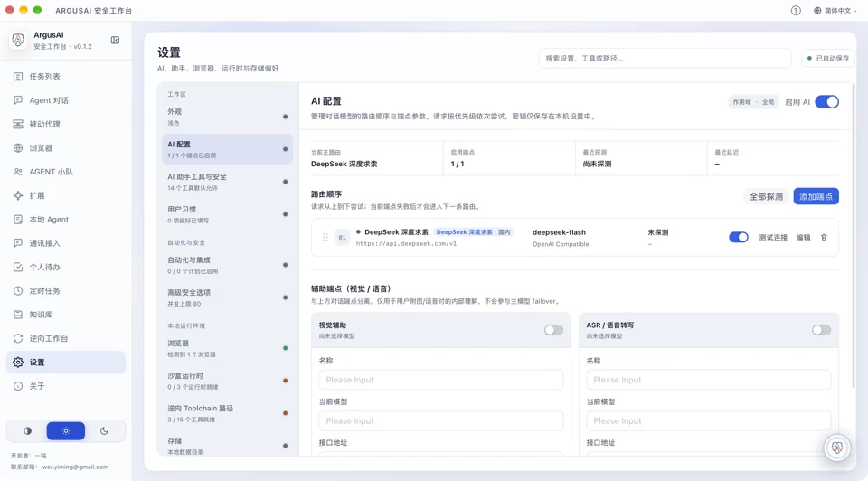This screenshot has height=481, width=868.
Task: Click the 被动代理 proxy icon
Action: [x=18, y=124]
